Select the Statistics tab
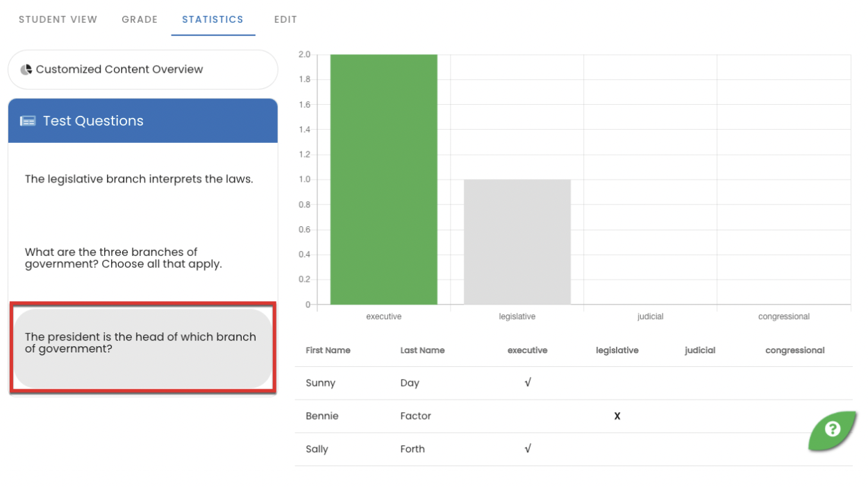This screenshot has width=868, height=487. (213, 19)
